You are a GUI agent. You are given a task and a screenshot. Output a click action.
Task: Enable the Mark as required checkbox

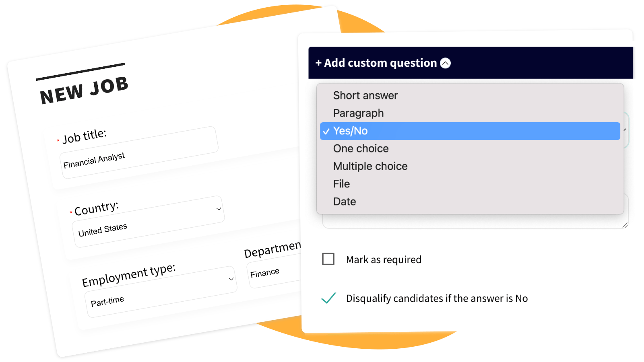tap(328, 259)
